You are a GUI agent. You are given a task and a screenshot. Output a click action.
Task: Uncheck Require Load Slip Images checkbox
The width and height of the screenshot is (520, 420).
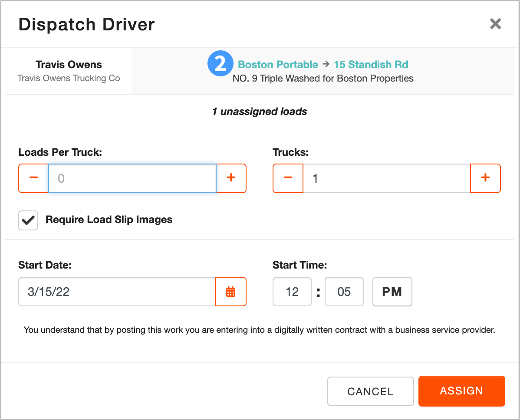point(28,220)
